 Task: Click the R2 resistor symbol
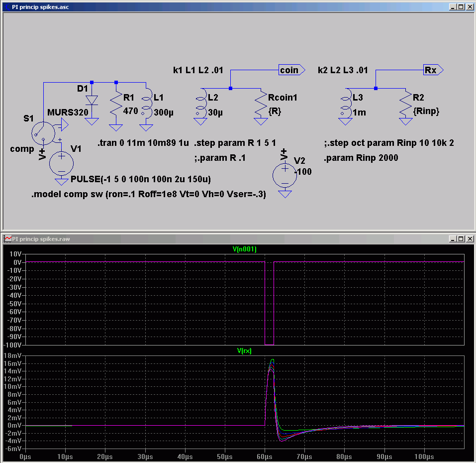tap(405, 105)
